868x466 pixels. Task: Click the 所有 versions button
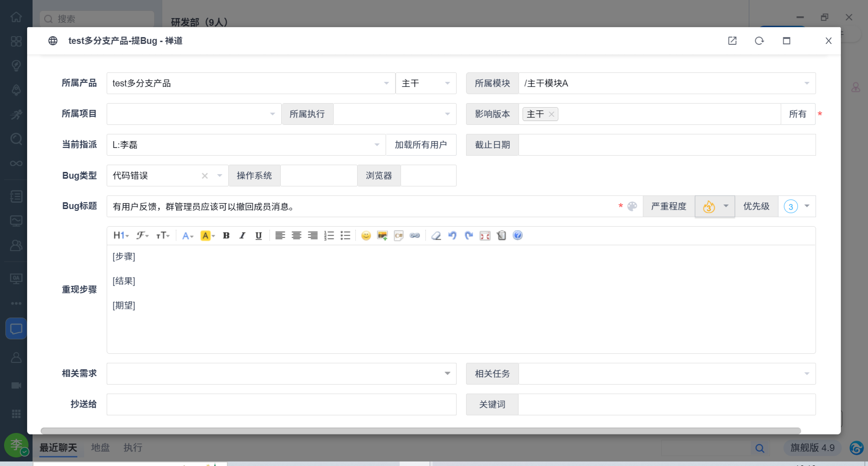tap(797, 114)
